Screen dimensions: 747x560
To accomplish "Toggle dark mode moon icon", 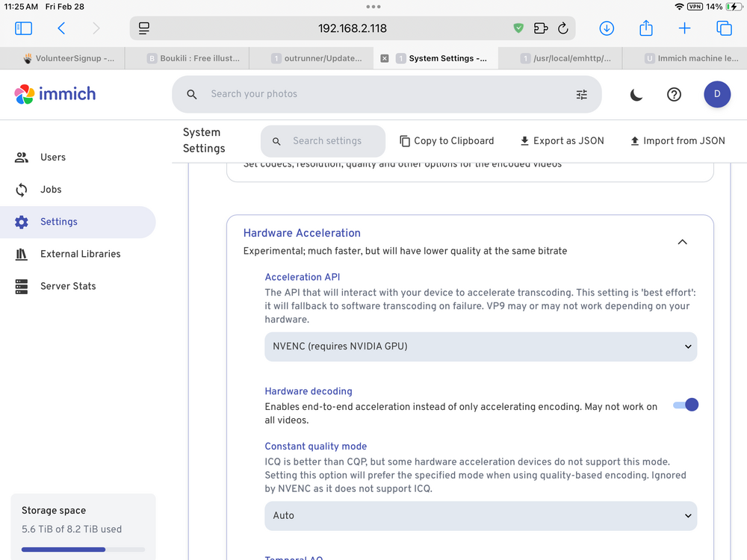I will 636,95.
